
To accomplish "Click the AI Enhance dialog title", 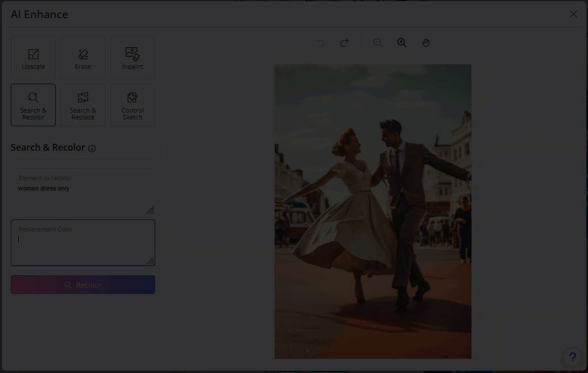I will 39,14.
